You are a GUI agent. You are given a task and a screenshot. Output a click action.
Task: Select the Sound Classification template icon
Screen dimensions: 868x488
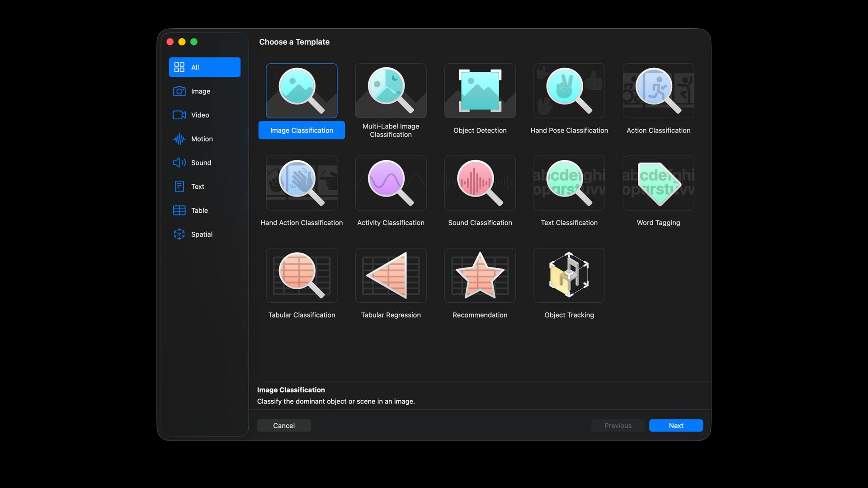480,183
